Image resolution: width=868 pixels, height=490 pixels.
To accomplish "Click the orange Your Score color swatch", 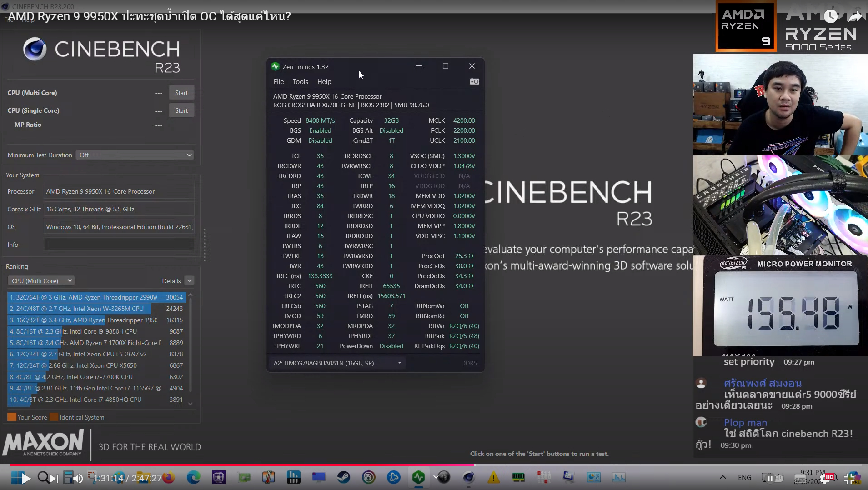I will click(x=12, y=417).
